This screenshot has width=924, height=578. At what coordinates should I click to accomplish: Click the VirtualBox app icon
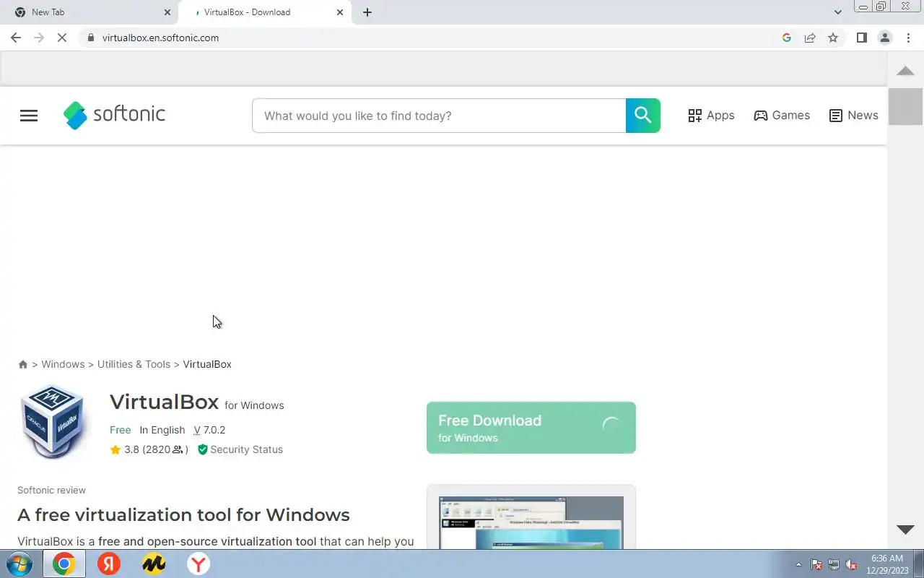(52, 422)
